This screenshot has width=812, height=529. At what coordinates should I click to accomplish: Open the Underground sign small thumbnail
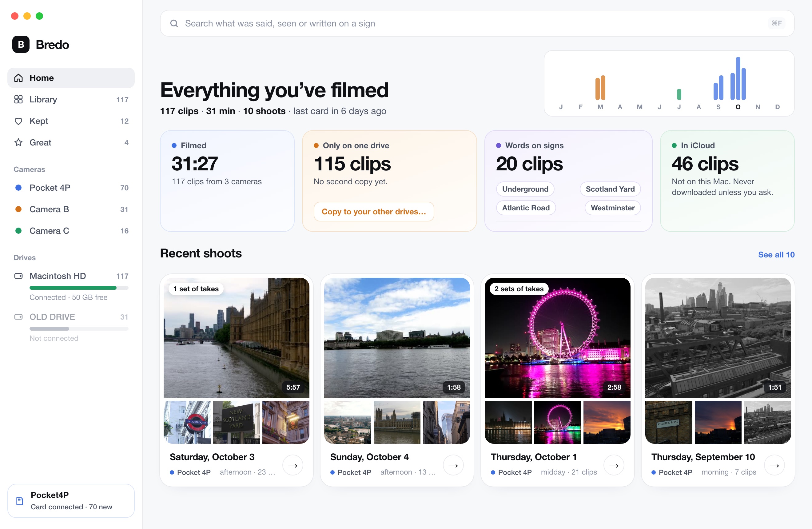187,422
